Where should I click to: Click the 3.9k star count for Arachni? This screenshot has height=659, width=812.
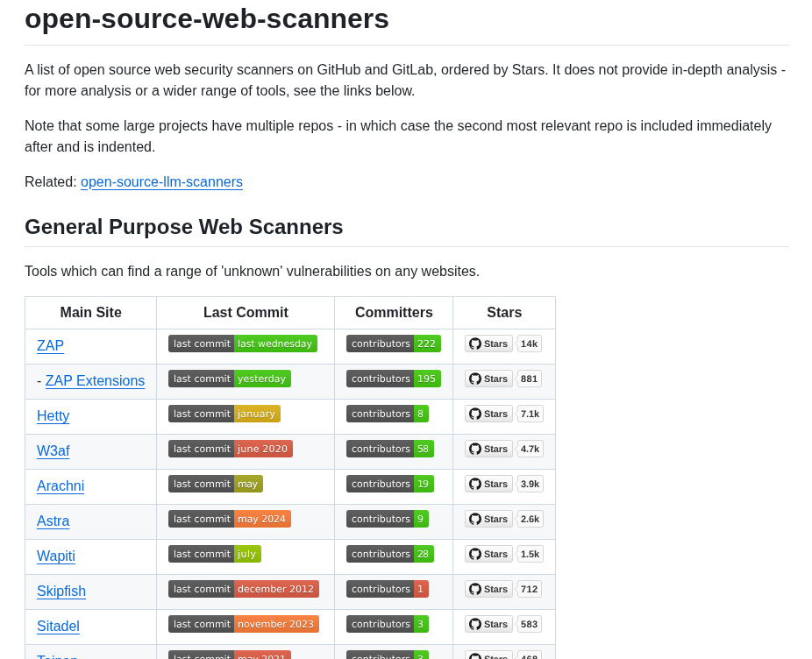pos(530,484)
